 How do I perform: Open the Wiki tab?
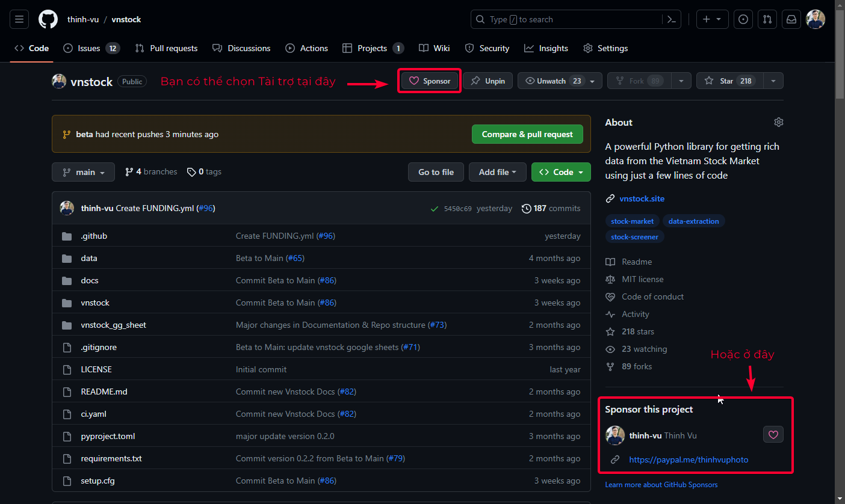click(x=435, y=48)
